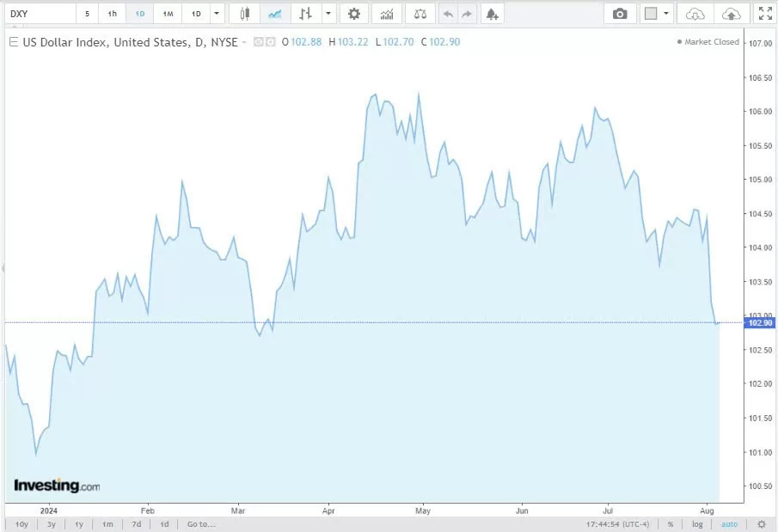
Task: Click the compare scales icon
Action: point(419,13)
